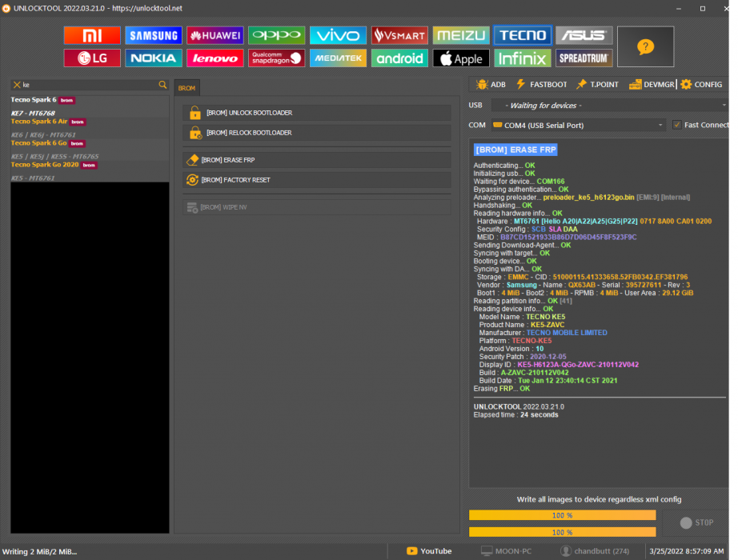Choose the MediaTek platform logo
This screenshot has height=560, width=738.
point(338,58)
